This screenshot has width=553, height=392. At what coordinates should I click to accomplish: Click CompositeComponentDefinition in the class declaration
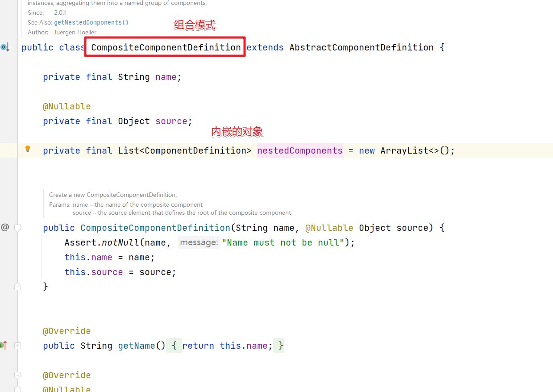(166, 47)
